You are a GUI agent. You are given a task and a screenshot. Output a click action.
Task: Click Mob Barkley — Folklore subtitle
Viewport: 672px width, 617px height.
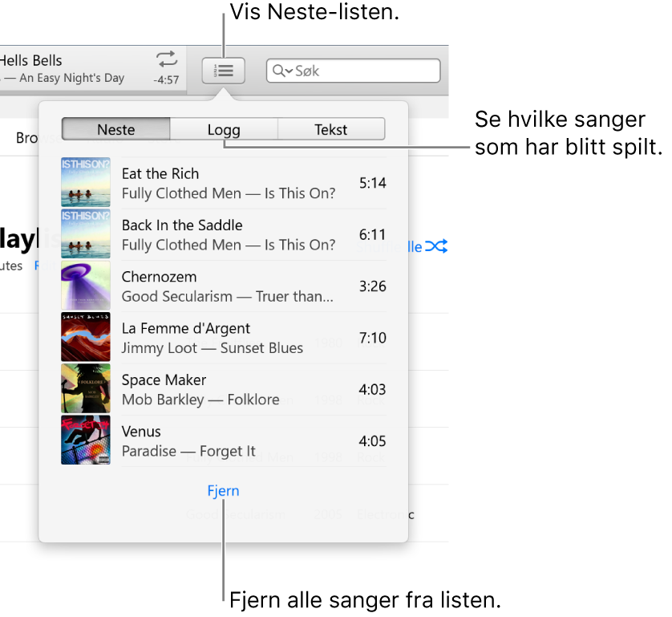[x=200, y=400]
